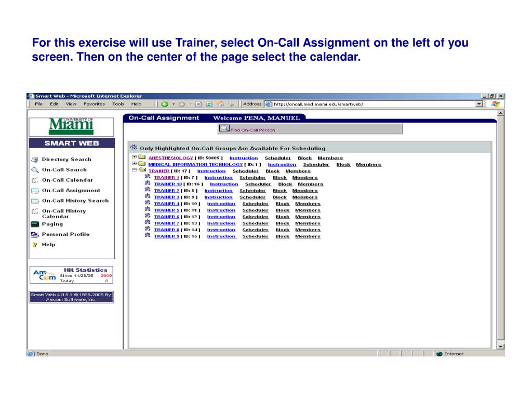This screenshot has width=532, height=399.
Task: Open Instruction for TRAINER 2
Action: [x=219, y=191]
